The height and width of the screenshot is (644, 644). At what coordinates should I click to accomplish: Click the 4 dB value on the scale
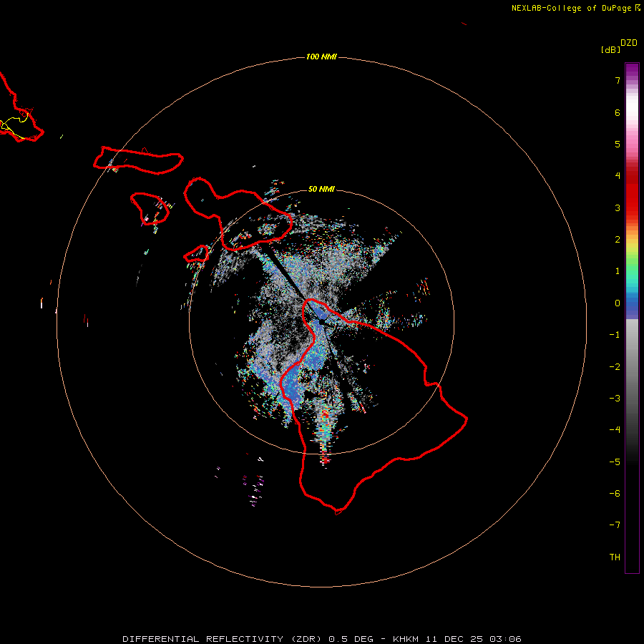point(618,176)
